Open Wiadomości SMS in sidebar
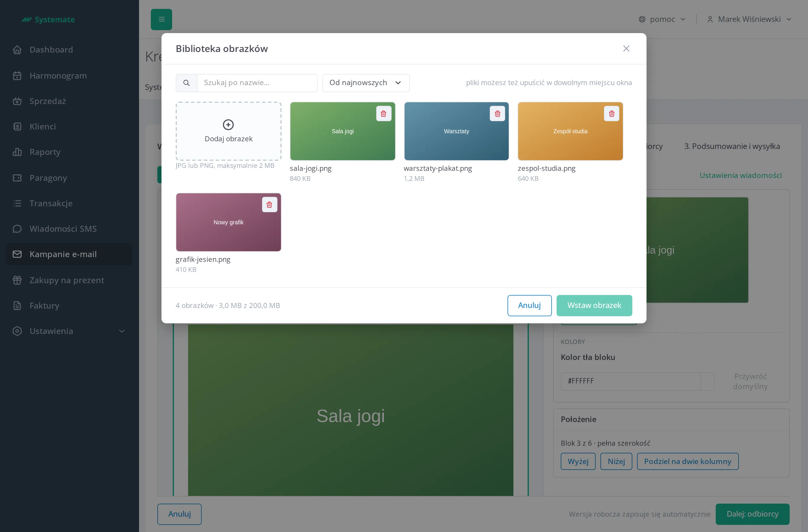The width and height of the screenshot is (808, 532). [69, 229]
